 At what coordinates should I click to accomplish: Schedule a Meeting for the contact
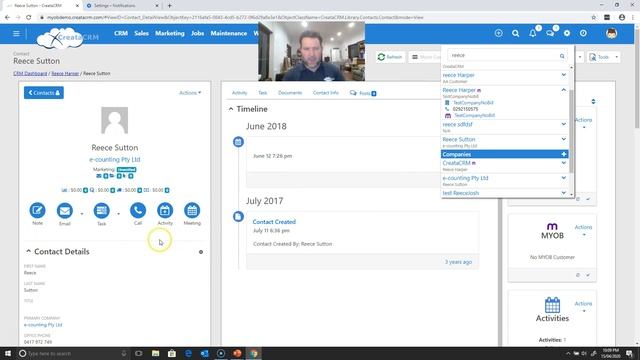[x=192, y=211]
